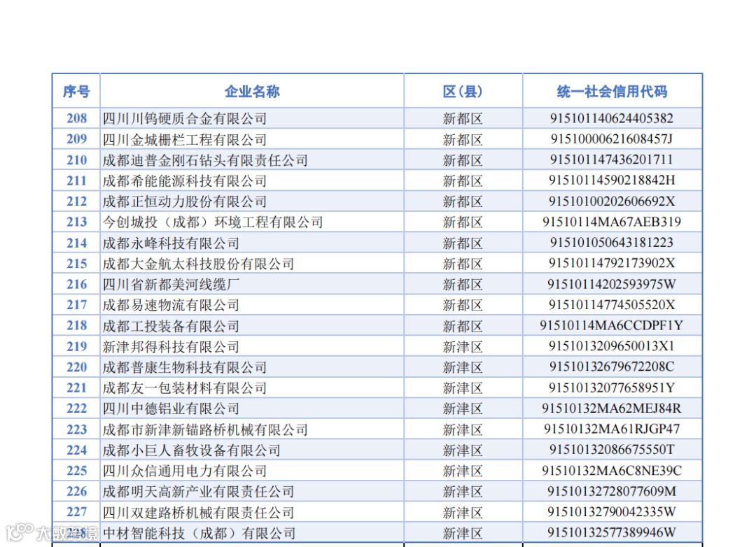Select credit code 915101050643181223
This screenshot has height=547, width=756.
click(612, 243)
